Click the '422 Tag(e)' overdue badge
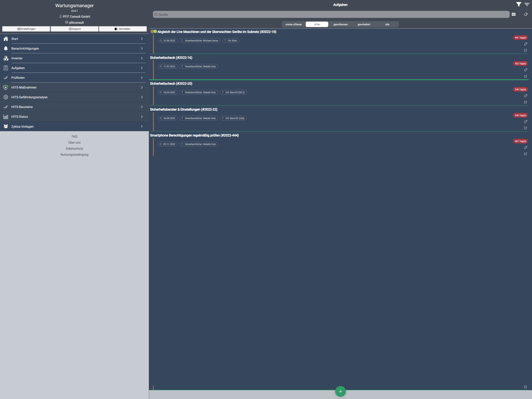 pos(520,63)
